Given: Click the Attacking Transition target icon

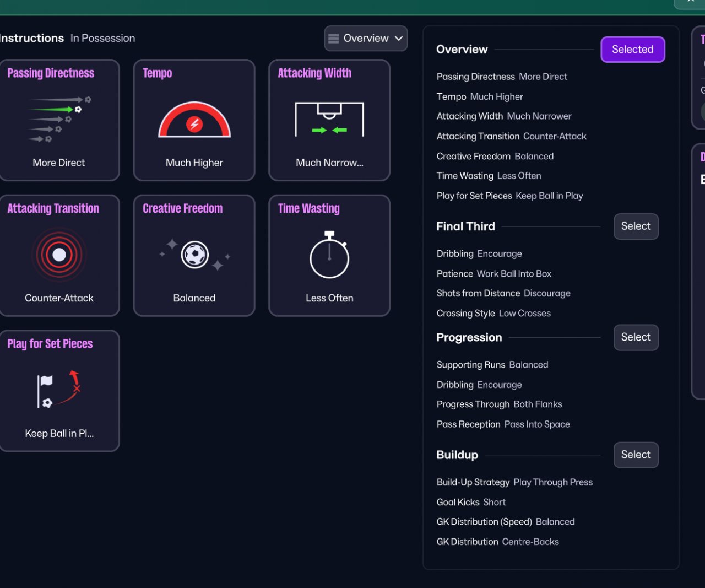Looking at the screenshot, I should (59, 255).
